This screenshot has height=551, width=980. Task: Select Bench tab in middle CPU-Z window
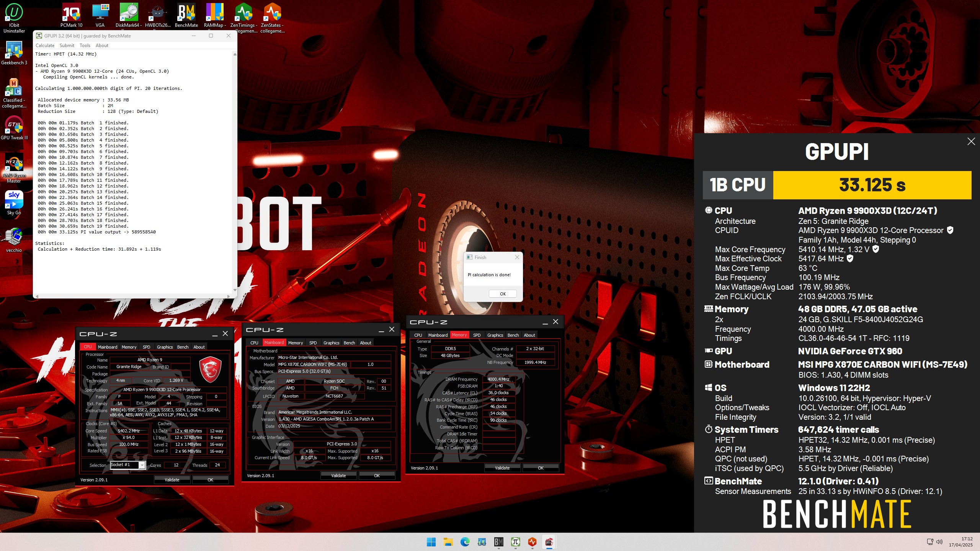click(x=349, y=343)
